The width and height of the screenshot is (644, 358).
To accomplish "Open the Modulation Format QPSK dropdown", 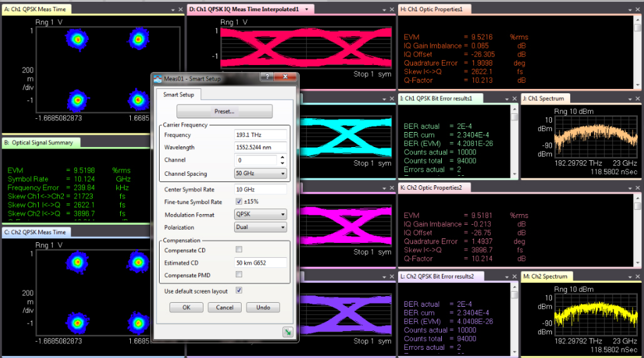I will pos(260,214).
